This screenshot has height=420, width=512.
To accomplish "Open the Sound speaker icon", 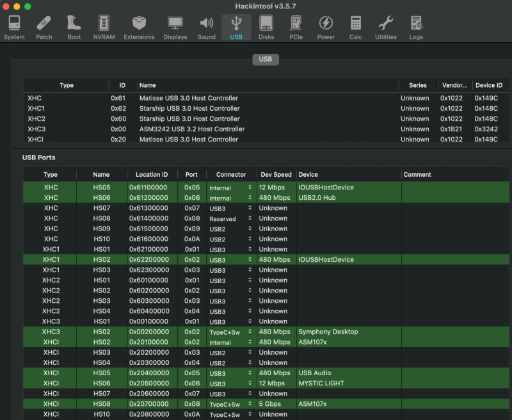I will (x=206, y=27).
